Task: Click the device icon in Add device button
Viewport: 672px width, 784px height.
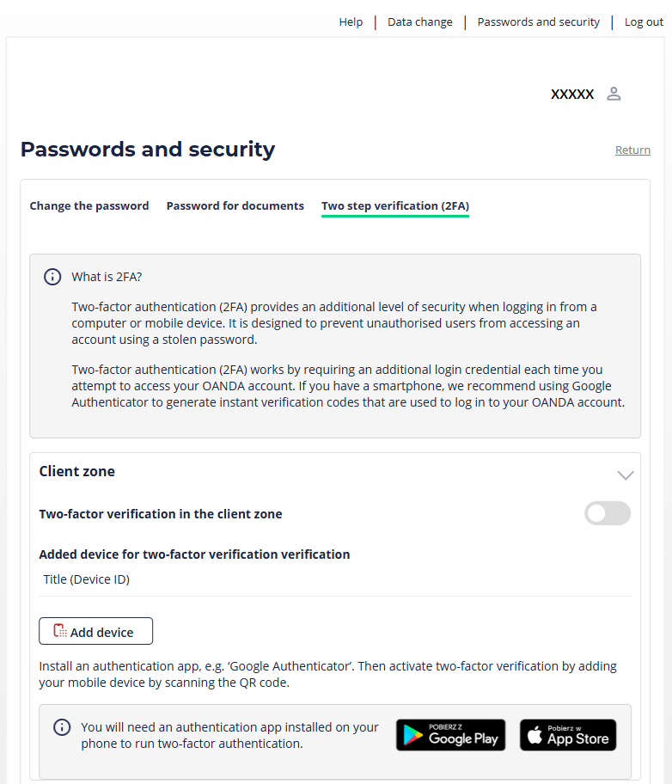Action: tap(60, 631)
